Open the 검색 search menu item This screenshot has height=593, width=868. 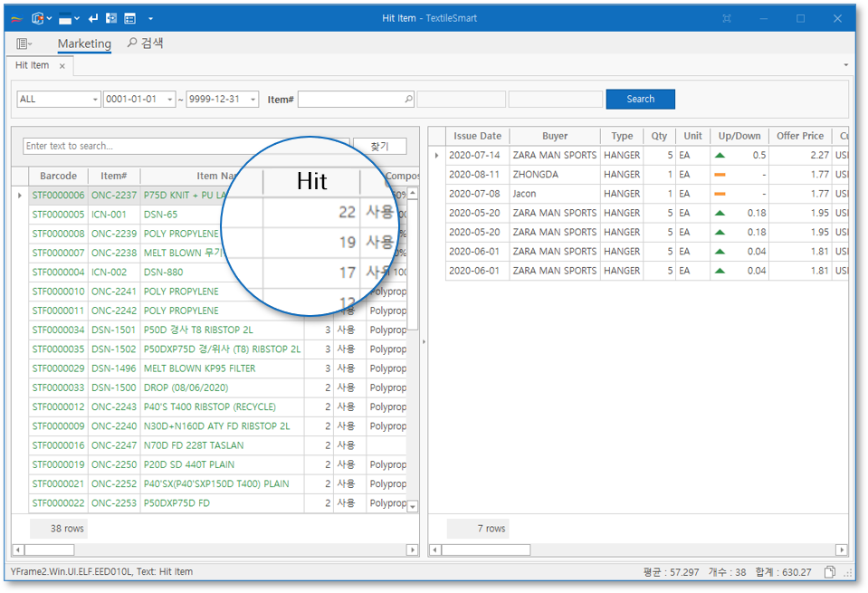pos(145,43)
